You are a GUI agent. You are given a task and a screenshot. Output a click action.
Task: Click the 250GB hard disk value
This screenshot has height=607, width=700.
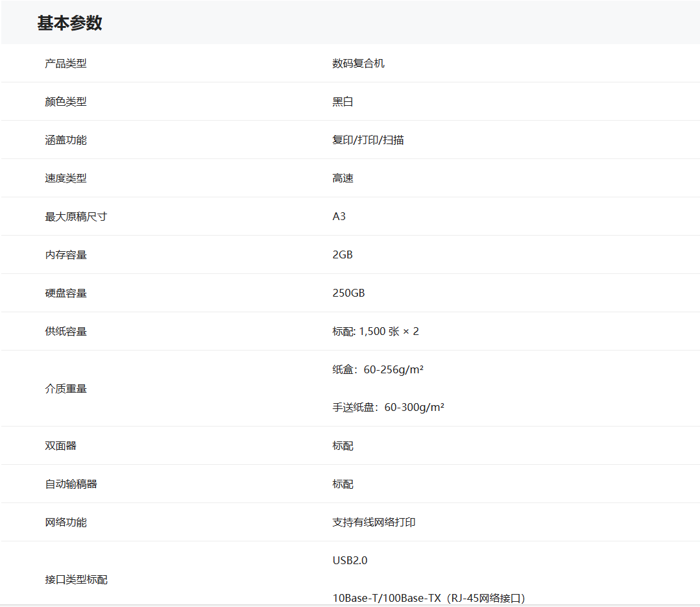(348, 293)
